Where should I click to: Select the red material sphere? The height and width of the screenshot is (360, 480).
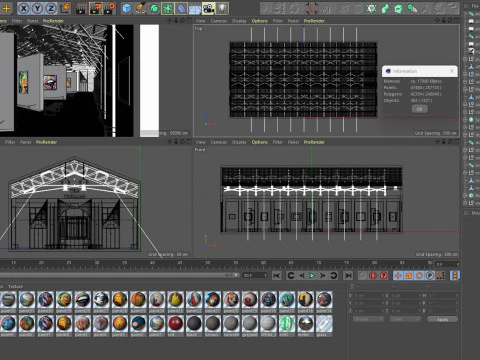[x=175, y=323]
